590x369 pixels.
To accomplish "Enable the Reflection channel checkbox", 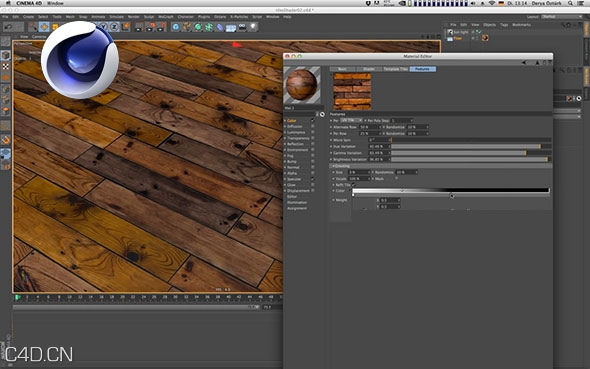I will [312, 144].
